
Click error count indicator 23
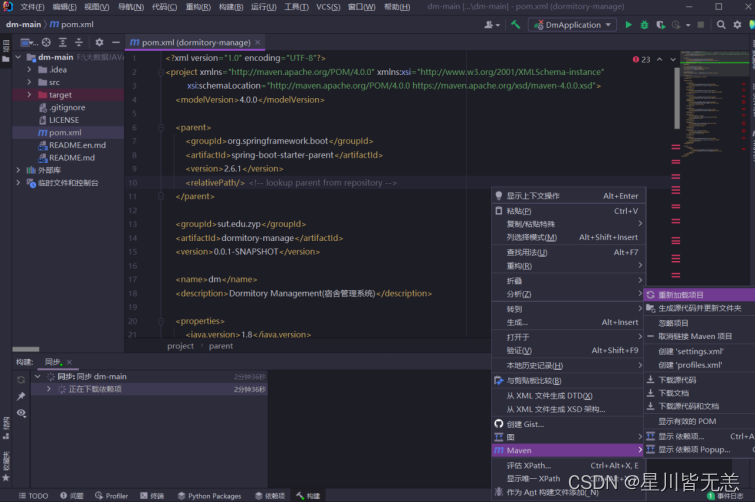[642, 59]
